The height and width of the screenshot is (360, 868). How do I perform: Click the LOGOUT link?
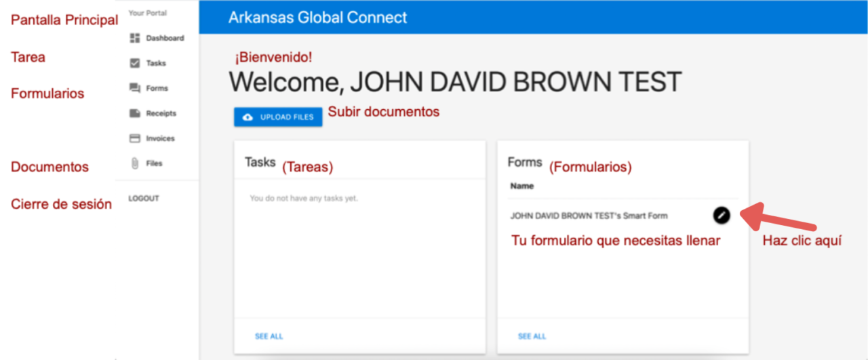coord(144,199)
